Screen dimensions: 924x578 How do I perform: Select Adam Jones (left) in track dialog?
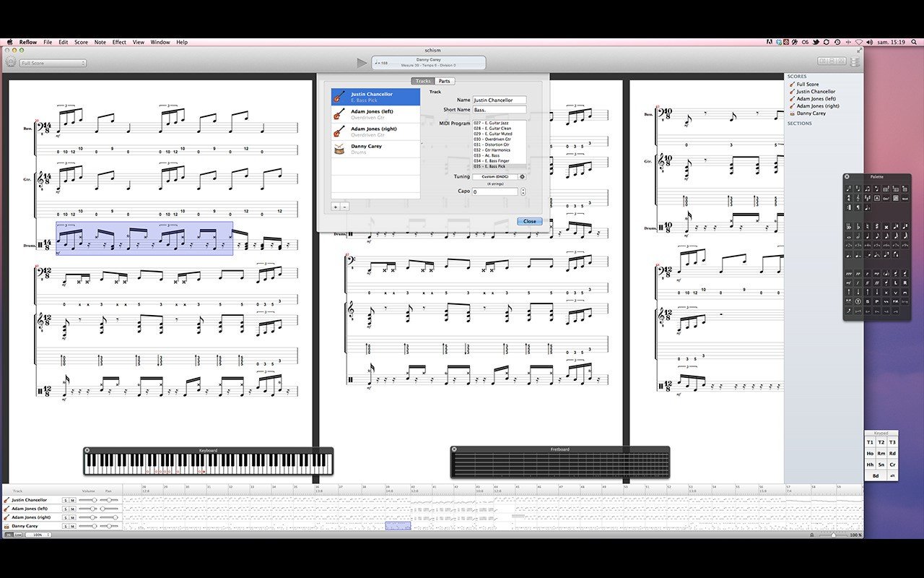375,114
